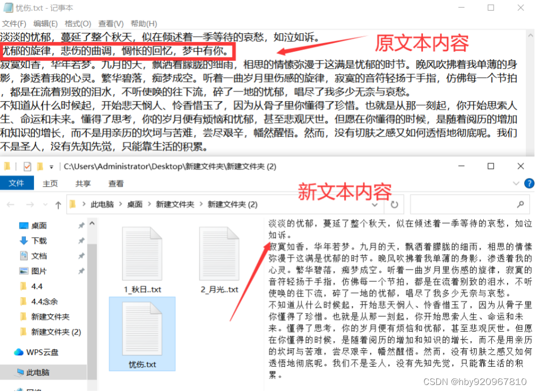Image resolution: width=535 pixels, height=392 pixels.
Task: Click into the Explorer search box
Action: click(462, 204)
